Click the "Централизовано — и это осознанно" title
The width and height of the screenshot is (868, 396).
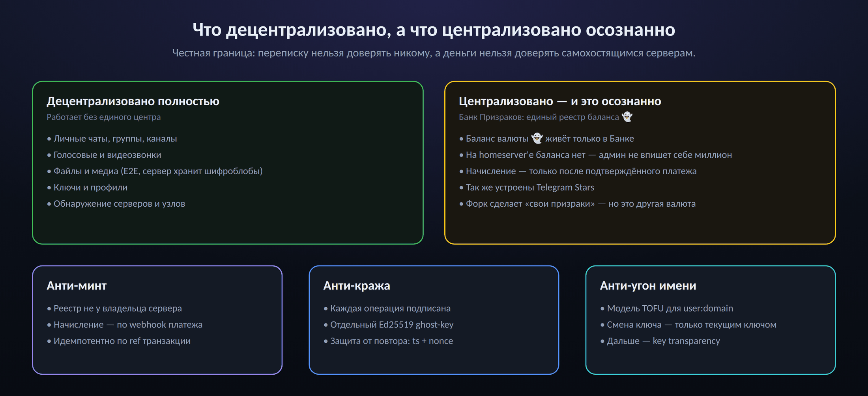point(560,101)
